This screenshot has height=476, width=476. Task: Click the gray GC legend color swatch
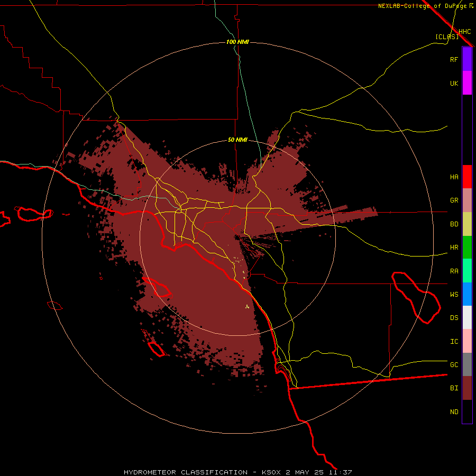(467, 364)
